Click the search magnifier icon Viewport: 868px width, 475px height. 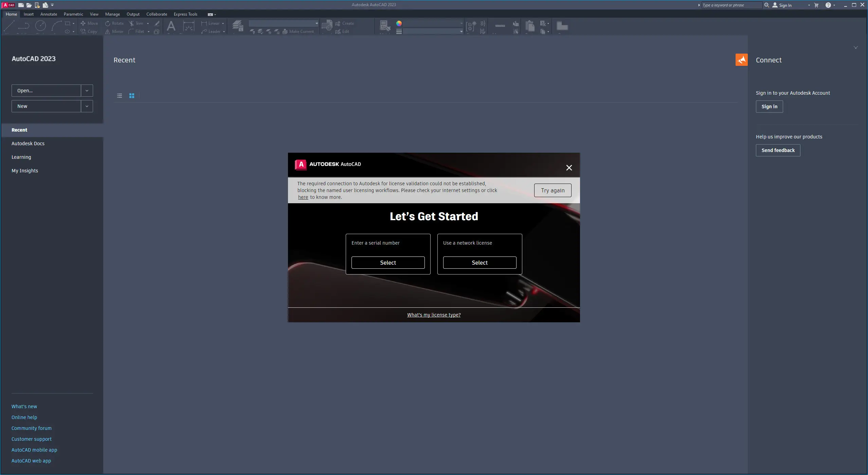coord(766,5)
